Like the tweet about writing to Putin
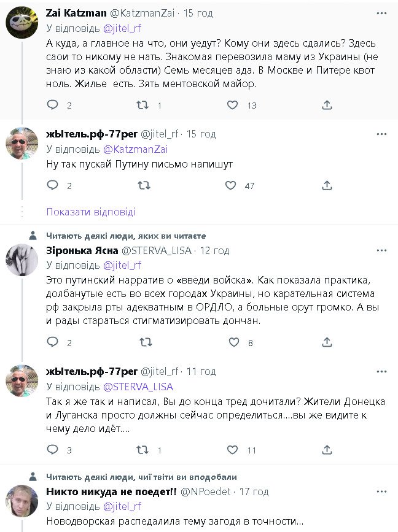398x532 pixels. 230,185
